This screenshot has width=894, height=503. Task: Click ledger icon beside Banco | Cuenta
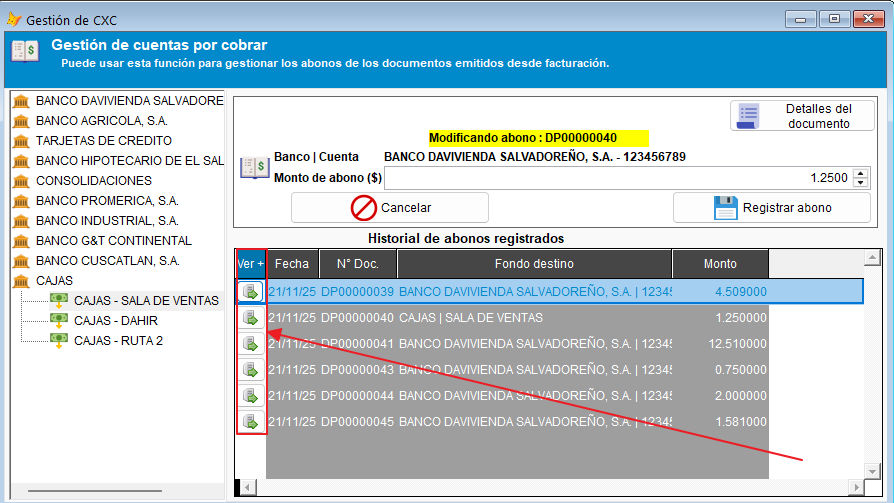coord(254,168)
